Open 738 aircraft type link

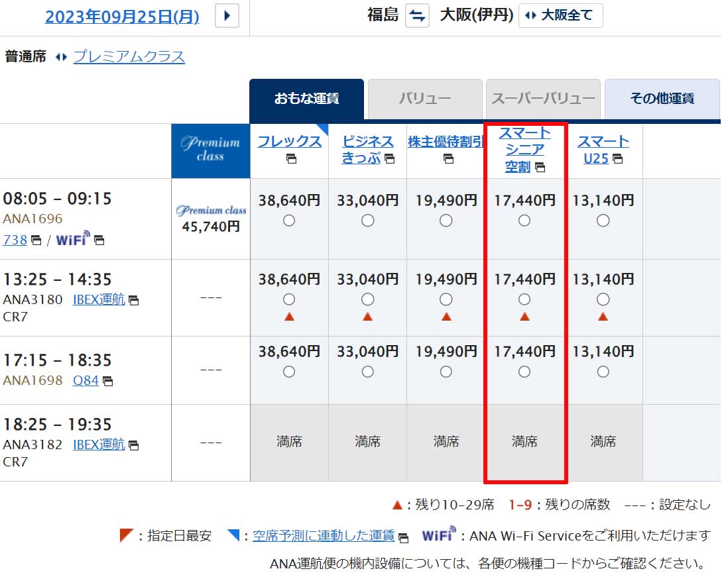tap(15, 240)
